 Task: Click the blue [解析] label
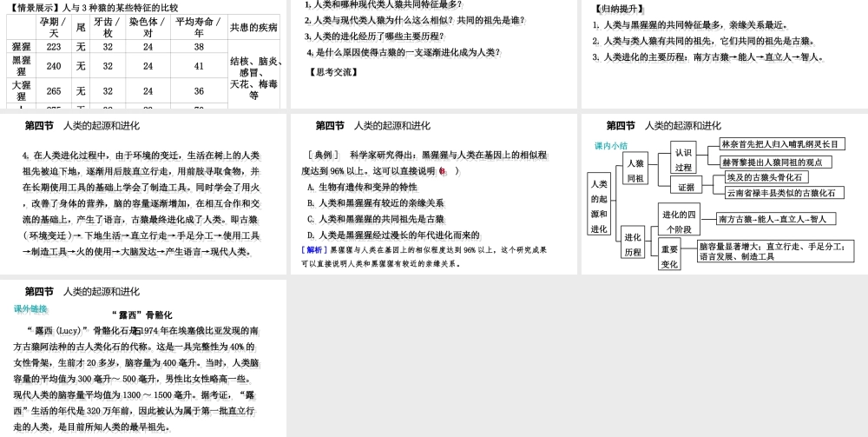click(x=315, y=250)
